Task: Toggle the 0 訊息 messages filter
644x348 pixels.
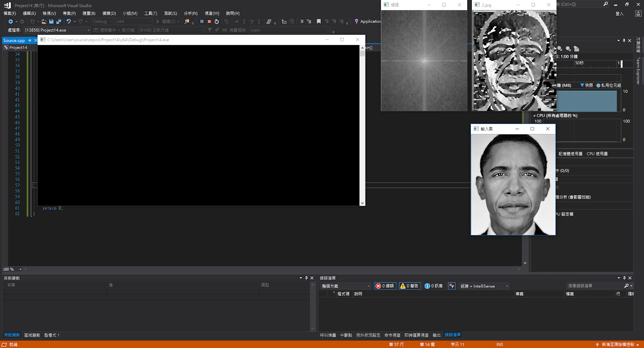Action: click(433, 286)
